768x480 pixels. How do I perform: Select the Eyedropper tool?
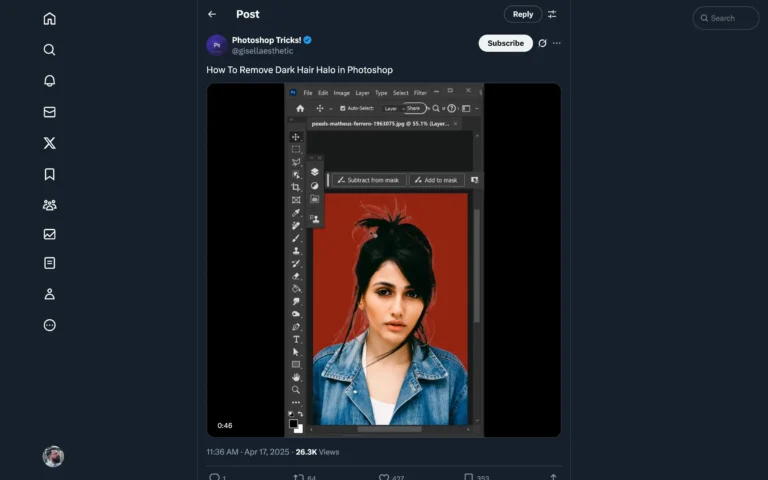(x=295, y=213)
